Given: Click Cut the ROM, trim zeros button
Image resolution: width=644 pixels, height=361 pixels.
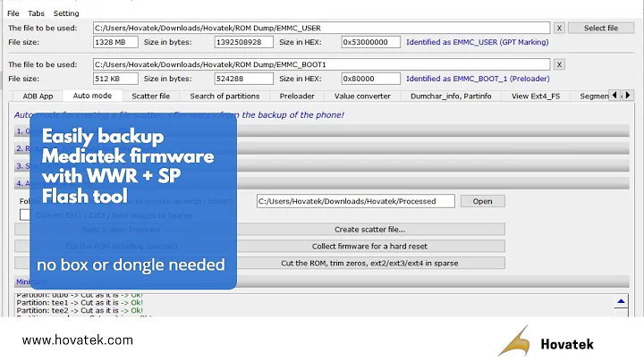Looking at the screenshot, I should click(x=369, y=264).
